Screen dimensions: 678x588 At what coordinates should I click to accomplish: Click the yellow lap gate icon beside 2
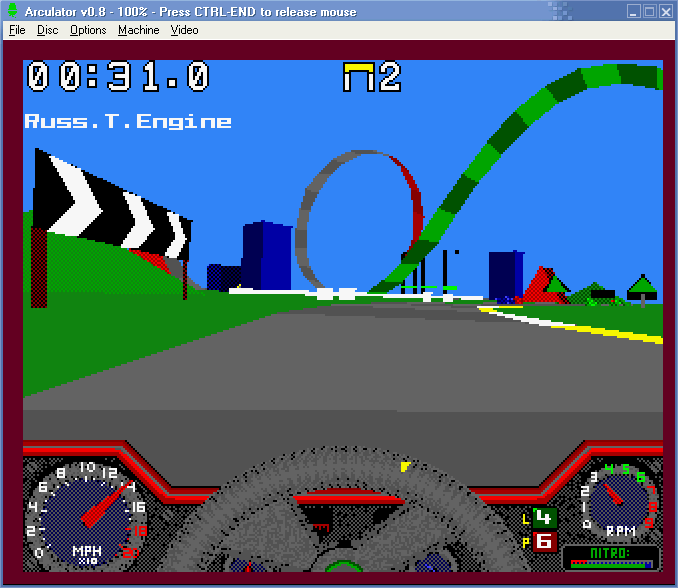click(357, 77)
